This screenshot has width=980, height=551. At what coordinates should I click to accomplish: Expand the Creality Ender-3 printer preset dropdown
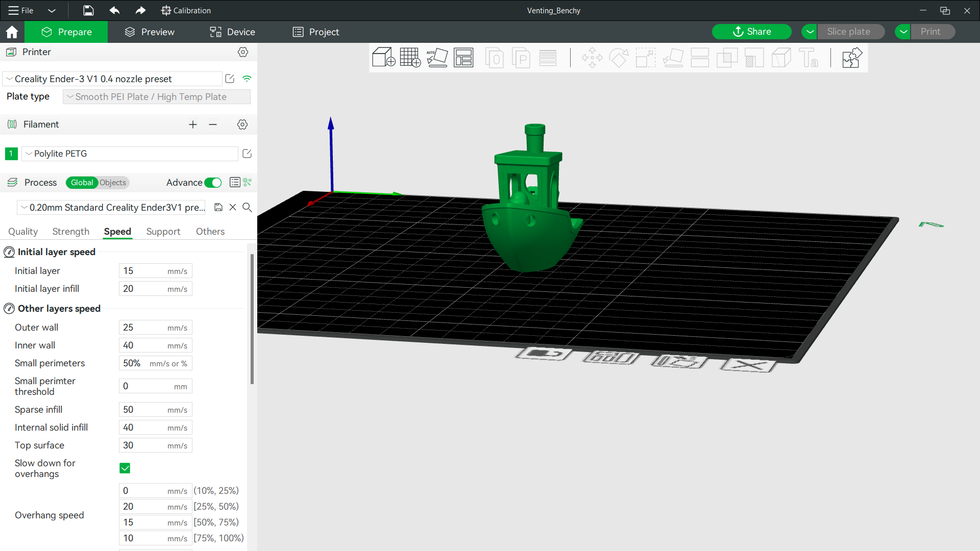[x=112, y=79]
